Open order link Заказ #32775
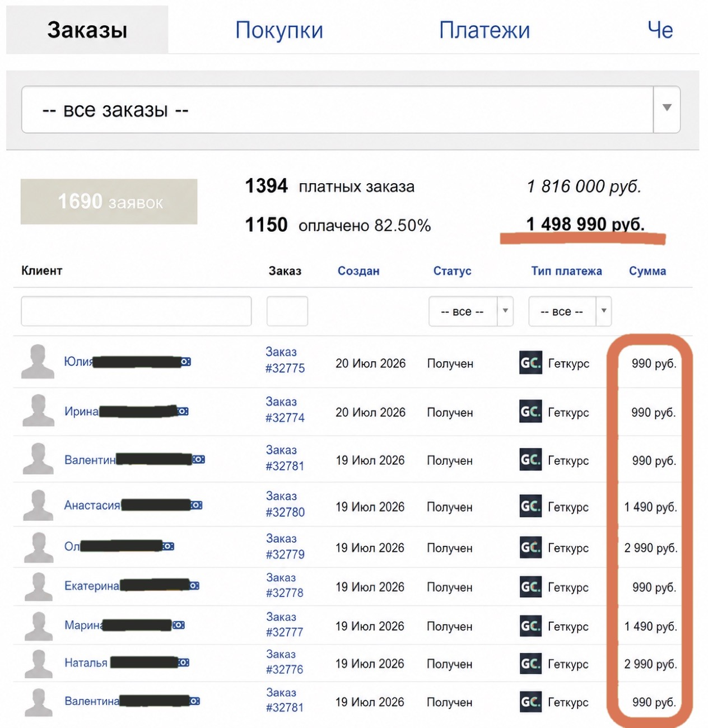Screen dimensions: 708x728 [x=285, y=360]
